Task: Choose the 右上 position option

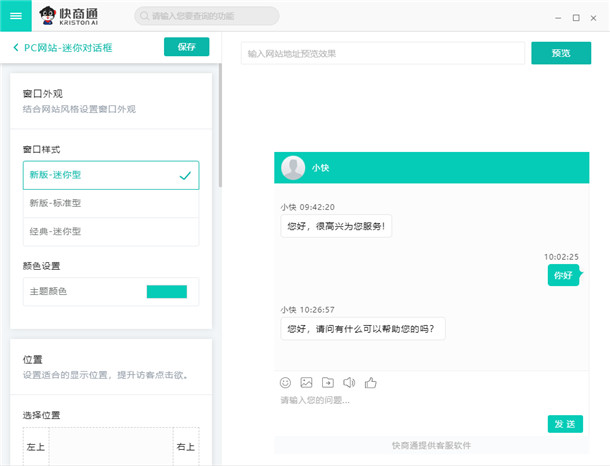Action: click(185, 445)
